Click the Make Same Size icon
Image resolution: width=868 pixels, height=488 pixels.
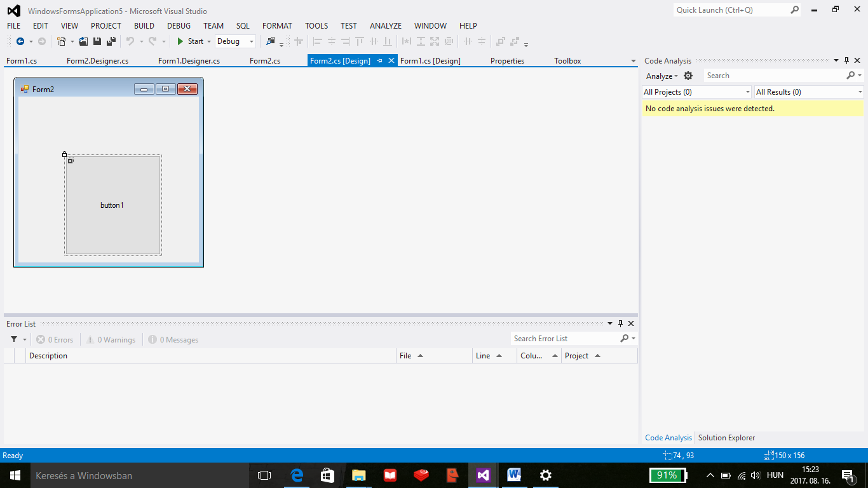[435, 41]
